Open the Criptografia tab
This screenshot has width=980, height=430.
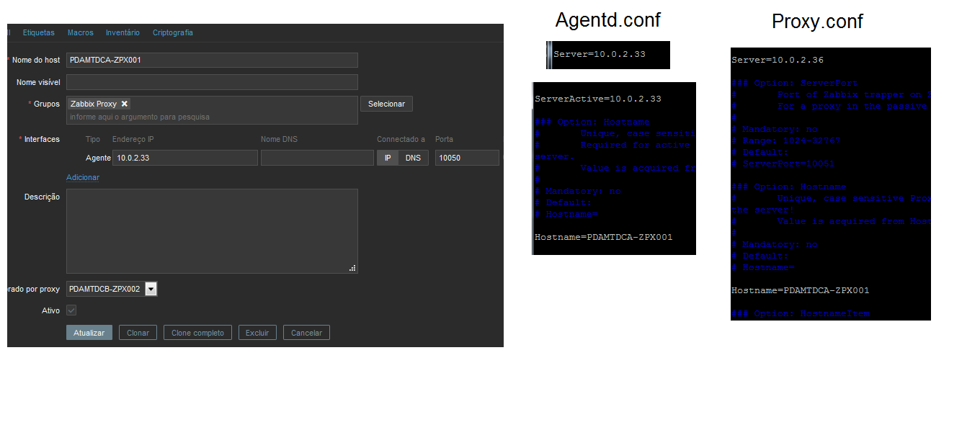click(x=172, y=32)
